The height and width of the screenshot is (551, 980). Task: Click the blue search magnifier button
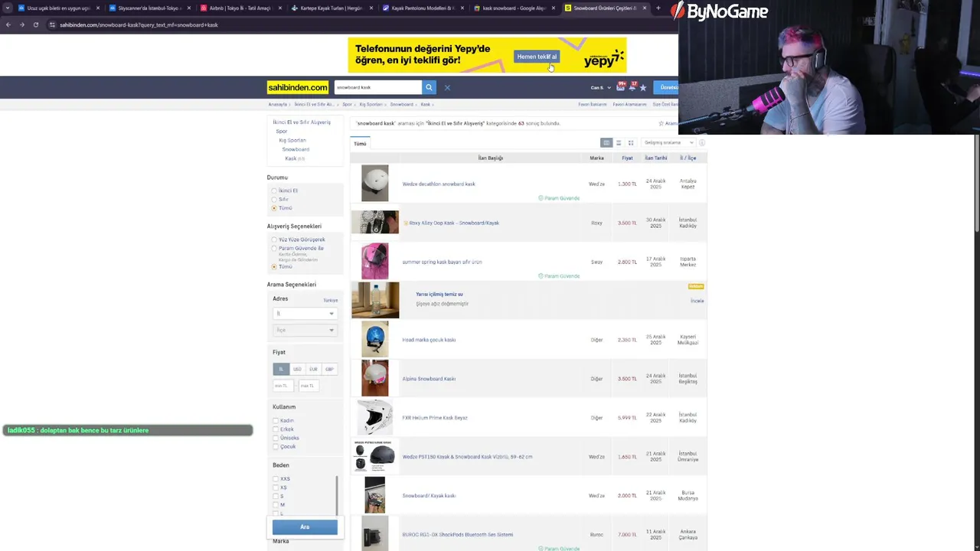coord(429,87)
